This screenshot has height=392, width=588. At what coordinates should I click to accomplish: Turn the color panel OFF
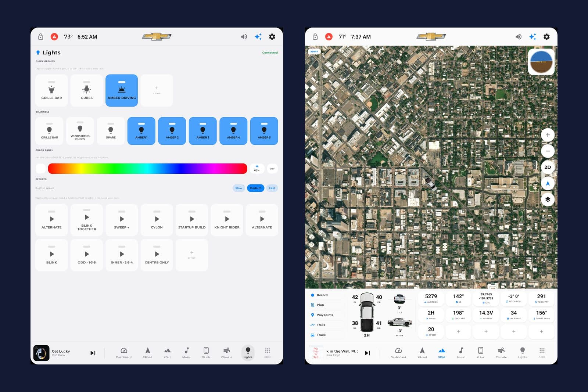click(x=272, y=169)
